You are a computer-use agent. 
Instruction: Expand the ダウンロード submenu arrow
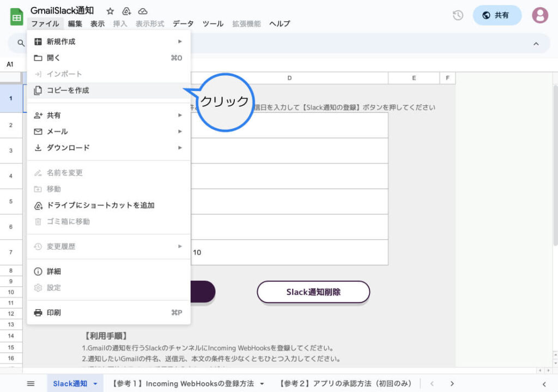(x=180, y=148)
